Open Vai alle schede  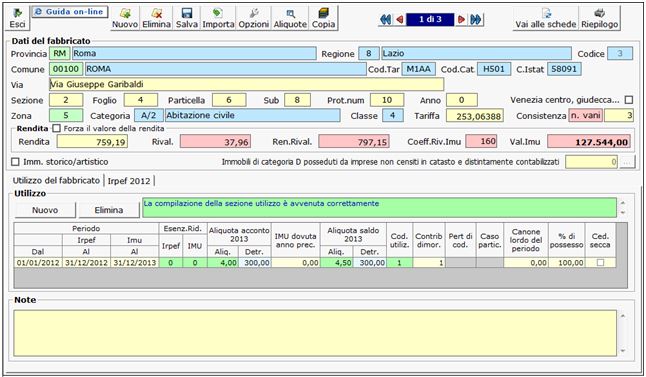(545, 18)
